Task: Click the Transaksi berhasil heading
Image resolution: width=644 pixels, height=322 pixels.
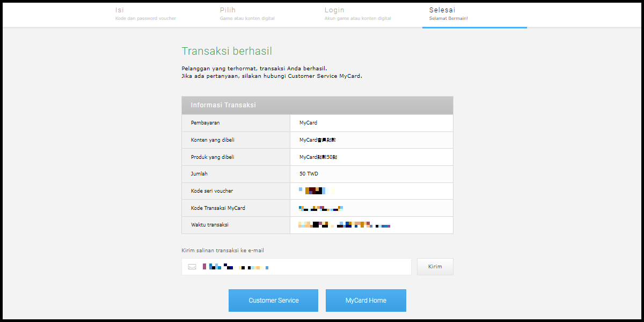Action: point(227,51)
